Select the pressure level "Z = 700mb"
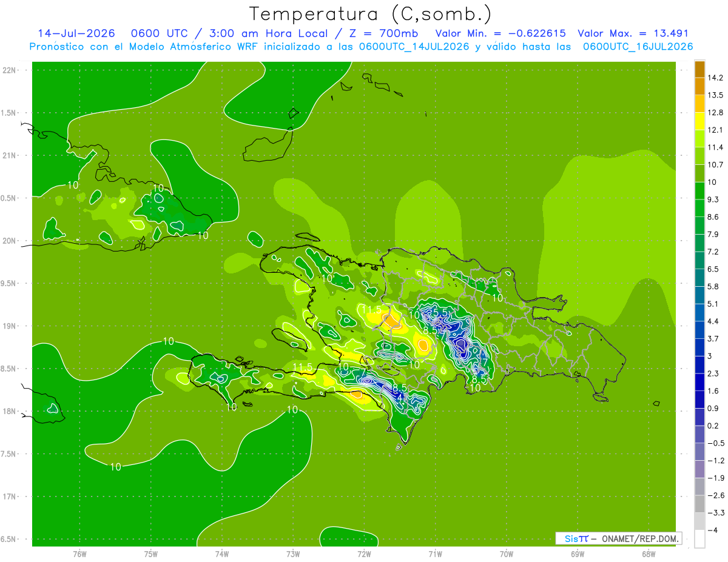Viewport: 728px width, 562px height. point(382,33)
